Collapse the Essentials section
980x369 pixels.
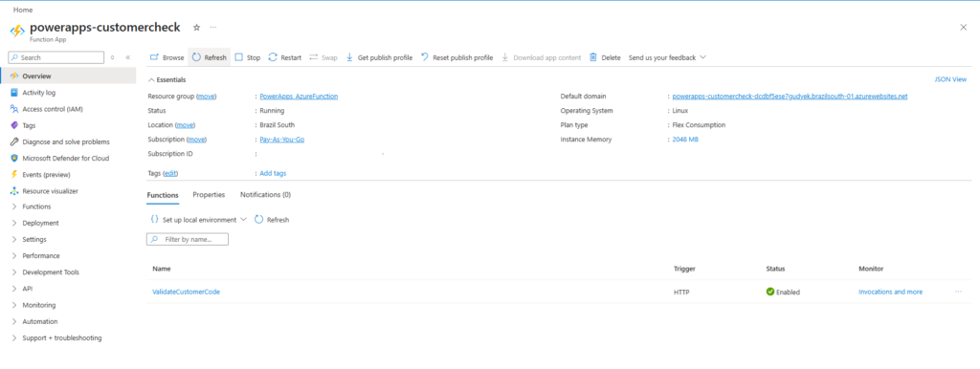[167, 80]
